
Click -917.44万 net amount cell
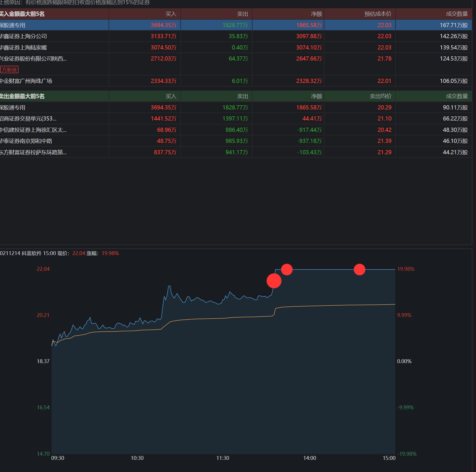tap(309, 130)
